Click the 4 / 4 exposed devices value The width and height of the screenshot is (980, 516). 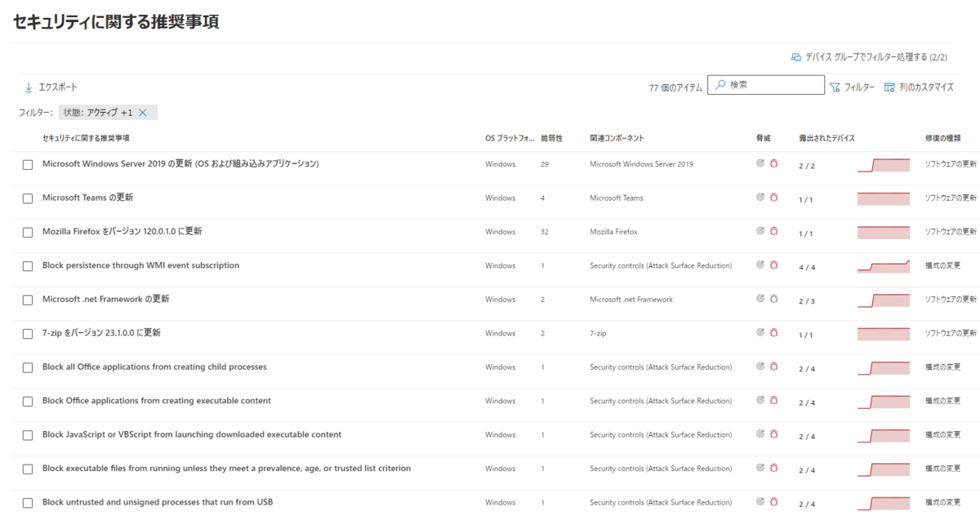tap(806, 267)
